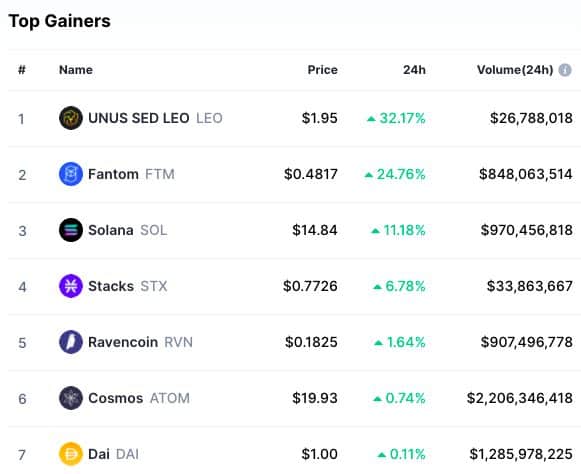Viewport: 581px width, 474px height.
Task: Click the Solana SOL logo icon
Action: [x=71, y=230]
